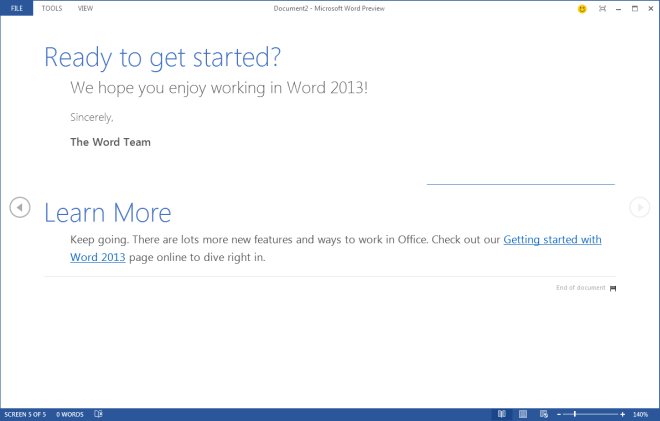
Task: Switch to Print Layout view icon
Action: [523, 414]
